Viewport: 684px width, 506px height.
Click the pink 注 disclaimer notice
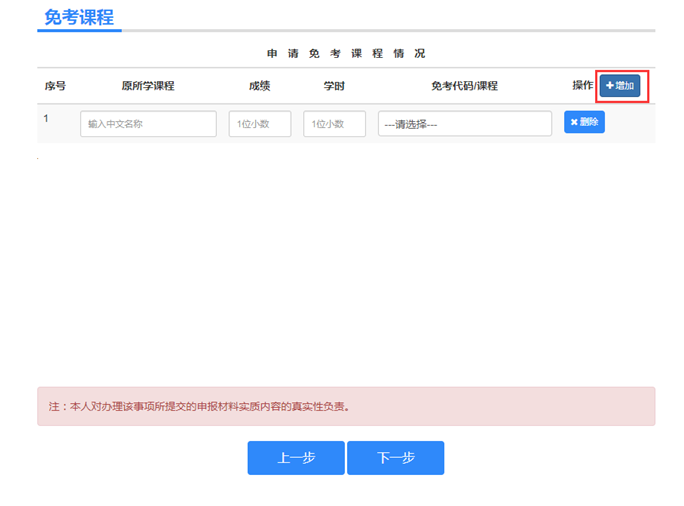coord(346,407)
